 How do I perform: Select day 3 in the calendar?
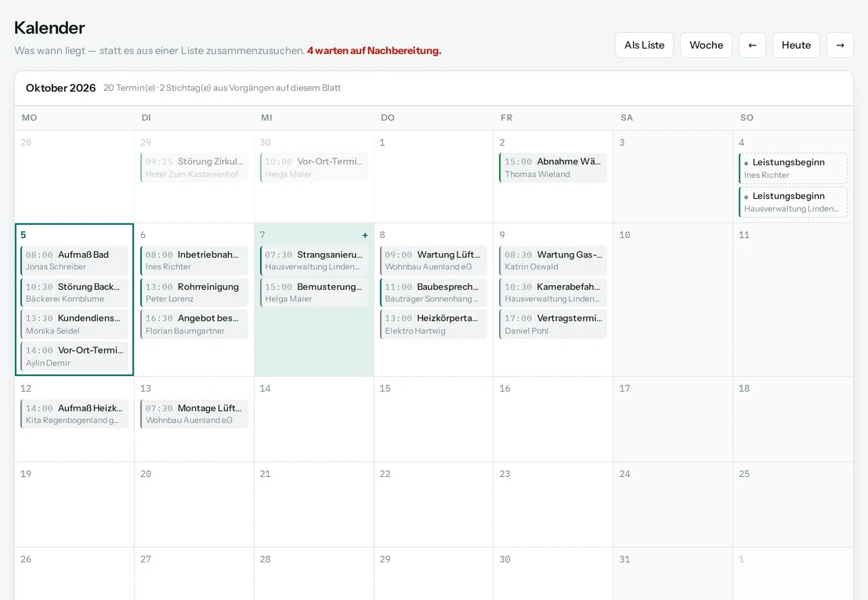tap(673, 176)
